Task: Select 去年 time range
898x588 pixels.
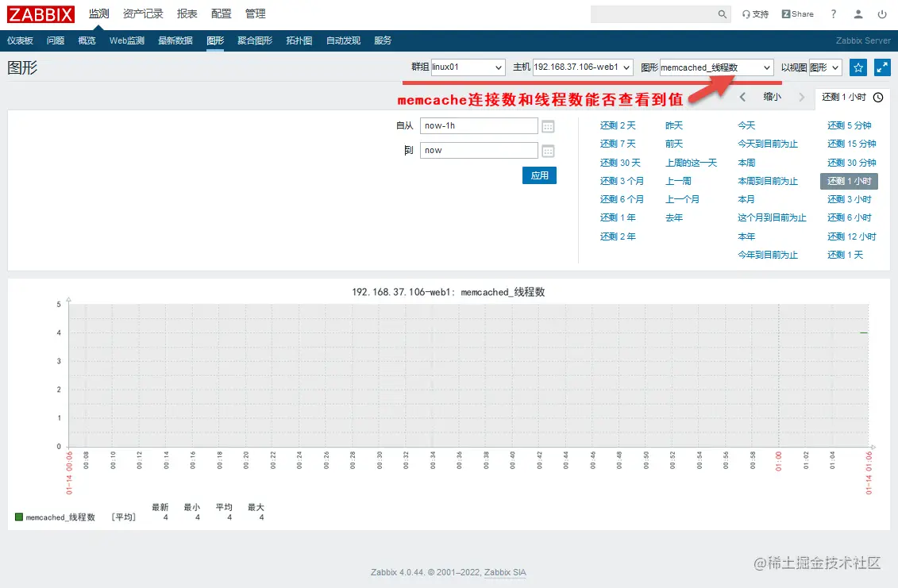Action: click(674, 217)
